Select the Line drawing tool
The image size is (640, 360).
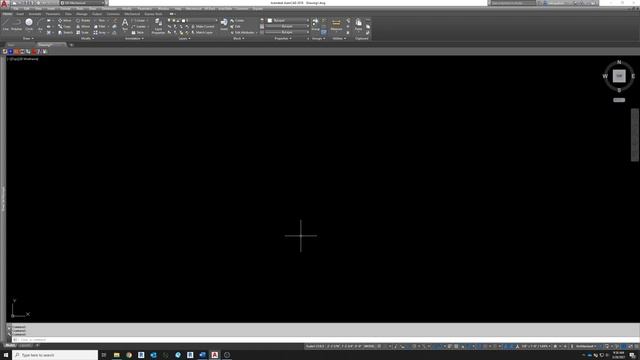coord(6,24)
